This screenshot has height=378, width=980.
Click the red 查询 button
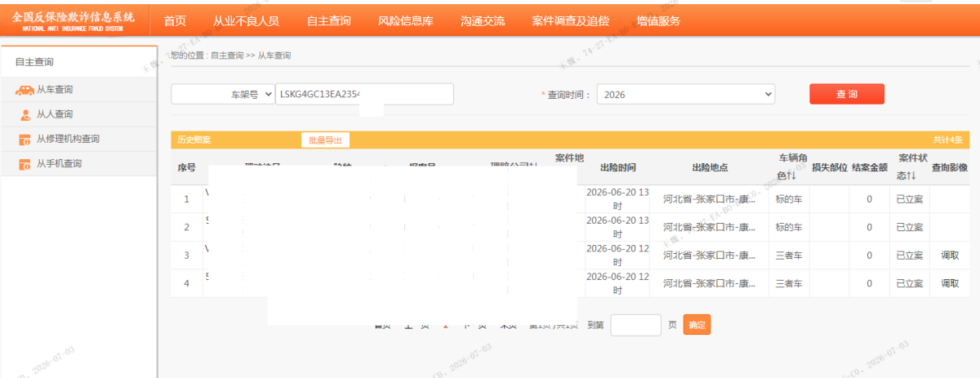coord(847,94)
